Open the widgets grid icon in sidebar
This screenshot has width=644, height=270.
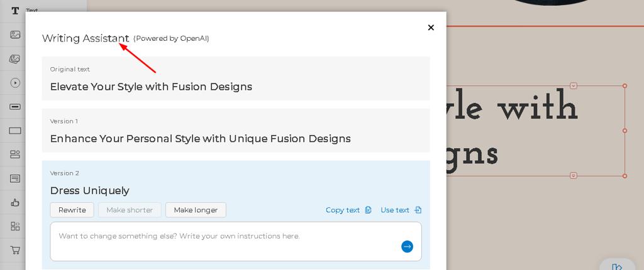coord(15,226)
